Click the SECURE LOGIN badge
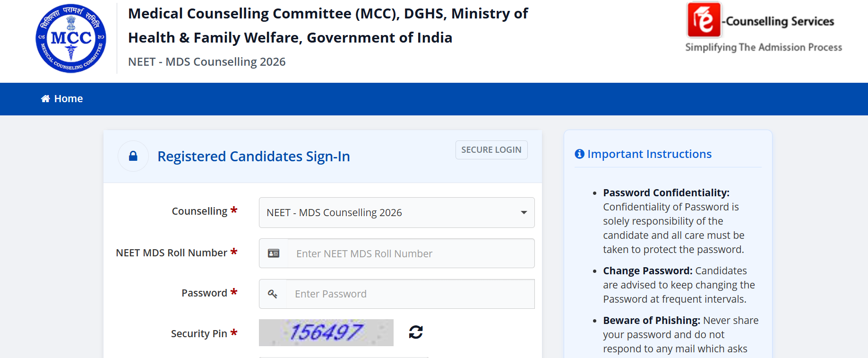868x358 pixels. (491, 150)
